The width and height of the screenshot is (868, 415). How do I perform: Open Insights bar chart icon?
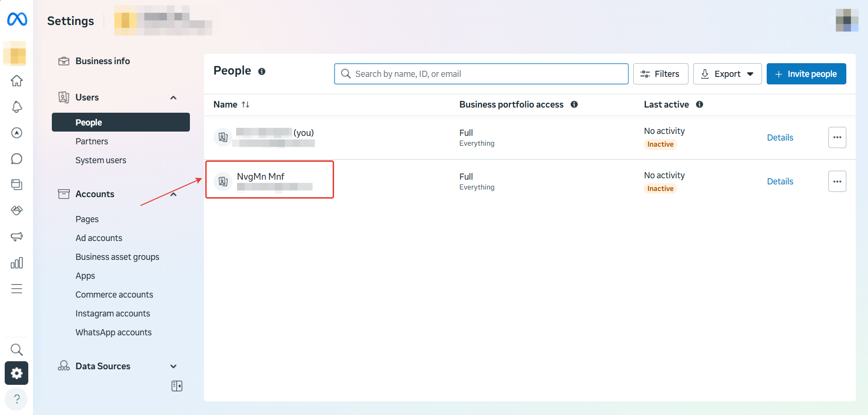tap(17, 263)
